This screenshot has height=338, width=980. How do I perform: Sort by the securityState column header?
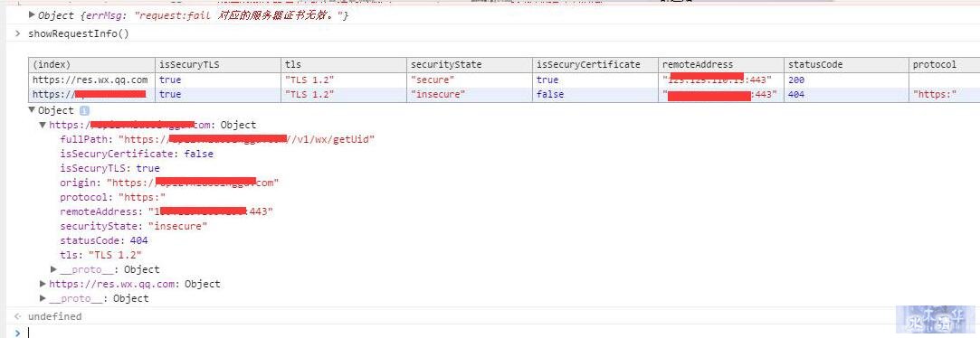(x=470, y=65)
